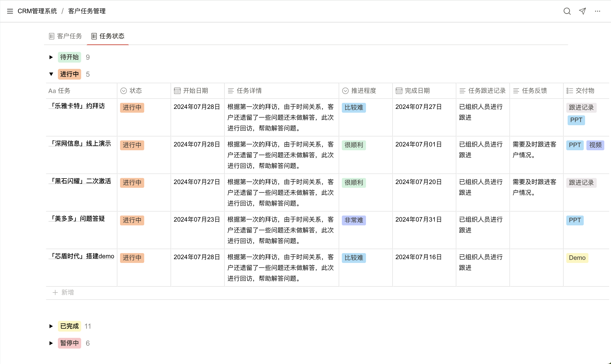Go to CRM管理系统 breadcrumb

tap(37, 11)
